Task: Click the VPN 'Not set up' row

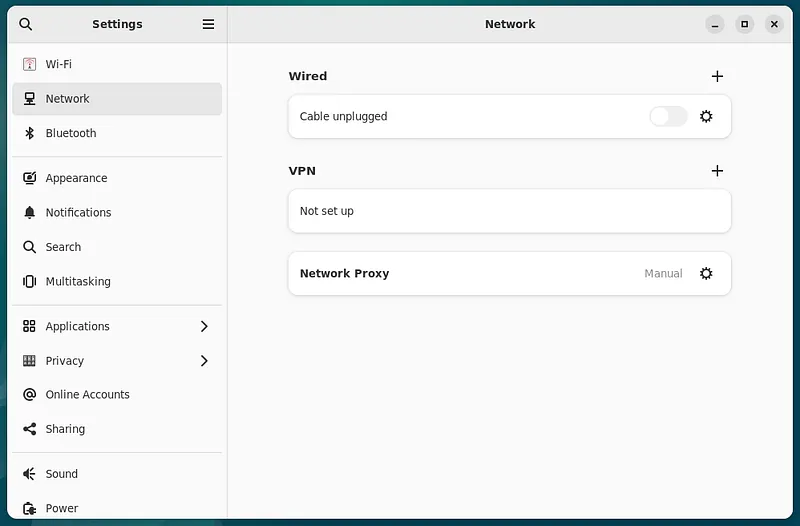Action: coord(509,211)
